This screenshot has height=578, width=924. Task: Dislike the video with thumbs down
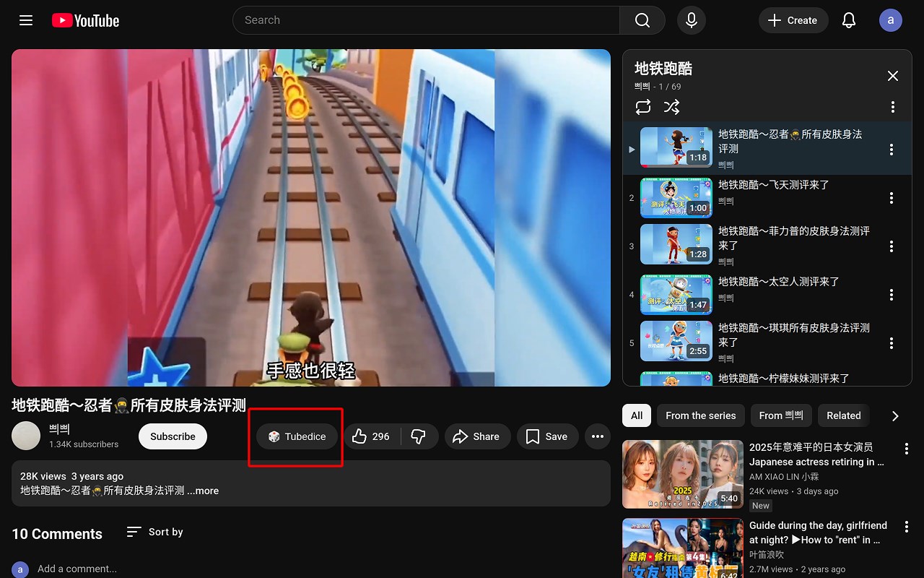coord(418,436)
